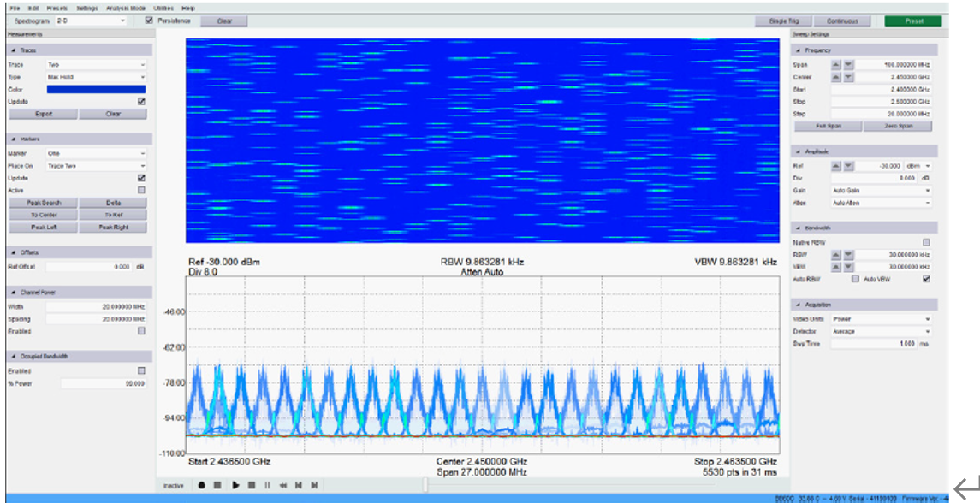Open the Spectrogram mode dropdown

90,21
